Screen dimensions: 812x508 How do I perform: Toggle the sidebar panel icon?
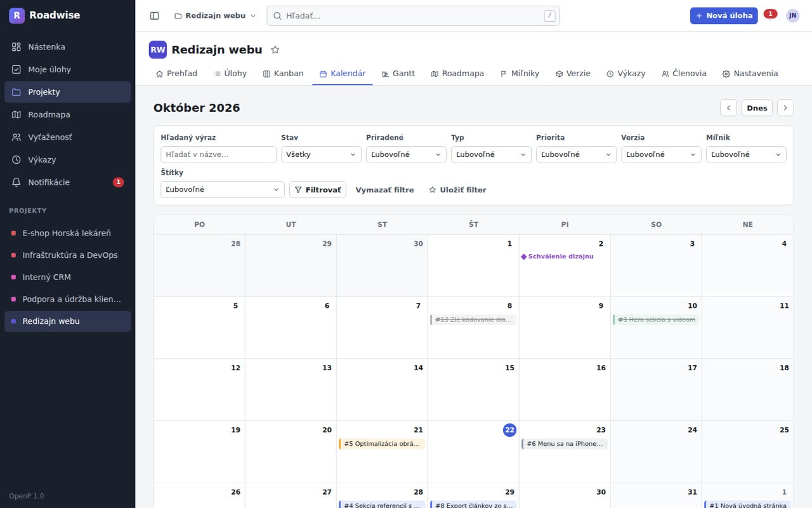(154, 16)
